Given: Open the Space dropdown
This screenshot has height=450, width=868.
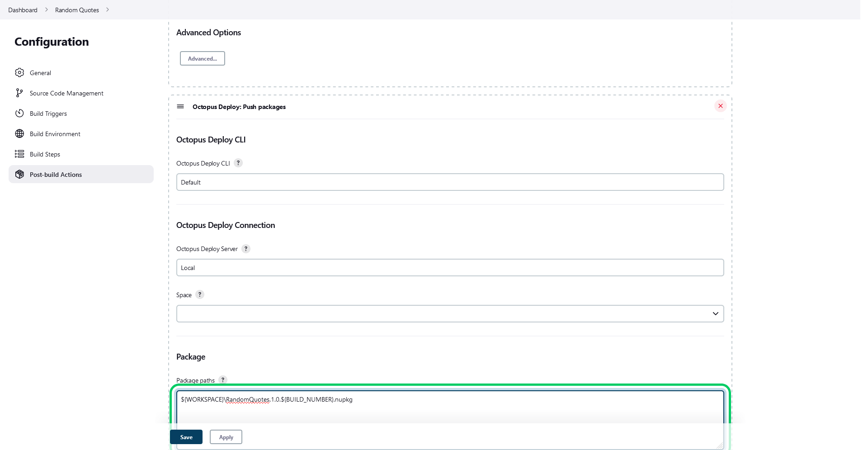Looking at the screenshot, I should click(450, 314).
